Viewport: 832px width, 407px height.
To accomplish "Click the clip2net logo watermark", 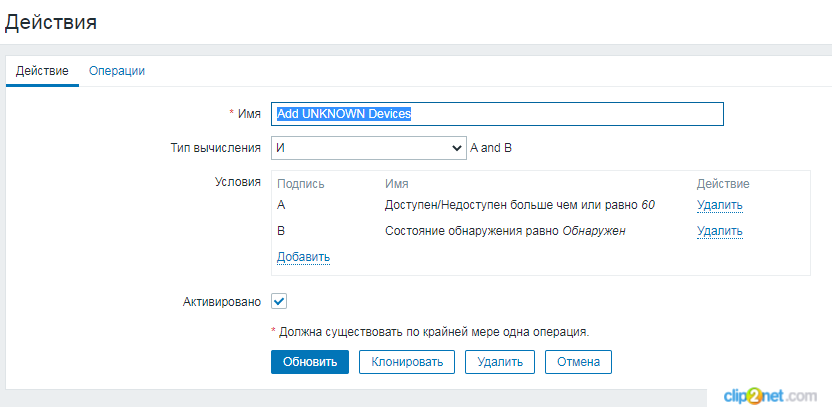I will pyautogui.click(x=769, y=394).
